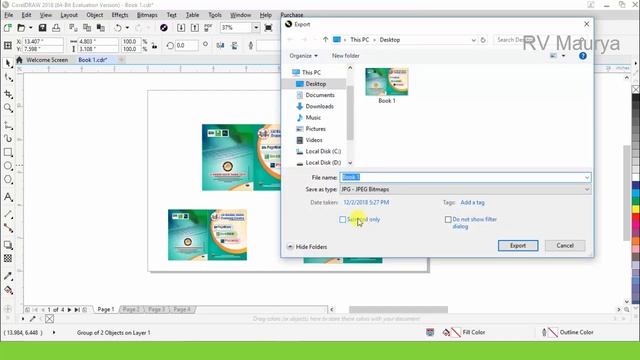This screenshot has height=360, width=640.
Task: Open the File menu
Action: (x=9, y=15)
